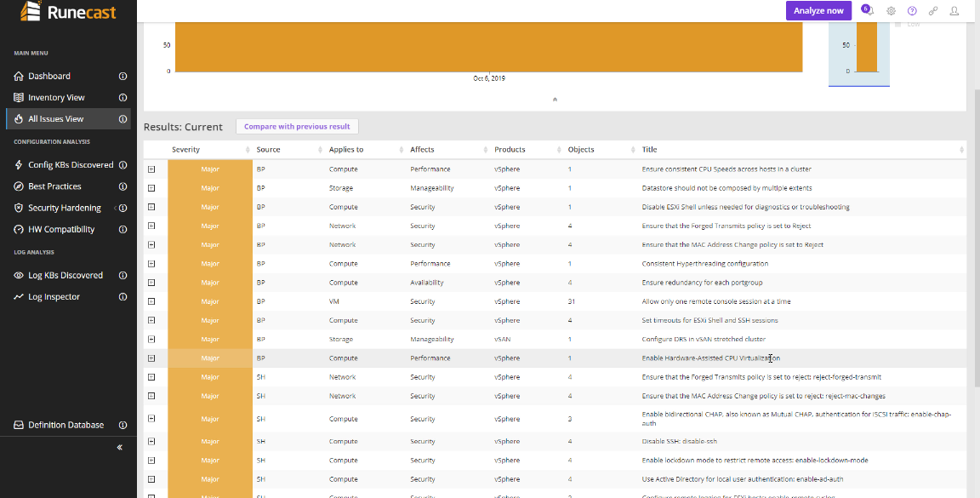Click info icon next to Best Practices

123,186
